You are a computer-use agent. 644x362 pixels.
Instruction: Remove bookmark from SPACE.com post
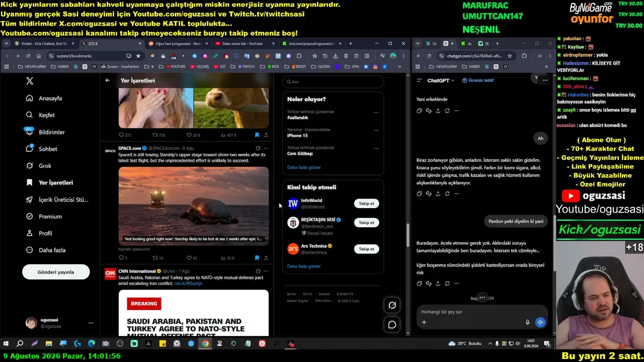coord(257,258)
